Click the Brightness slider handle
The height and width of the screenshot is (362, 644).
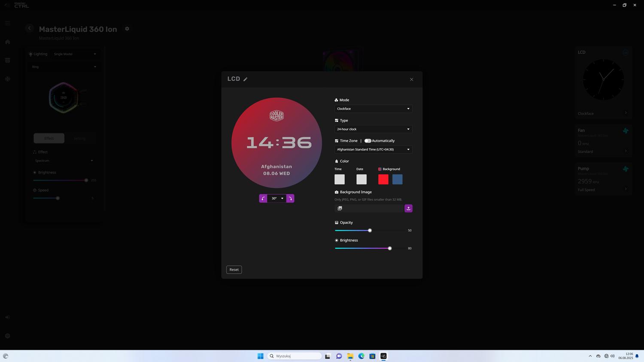(390, 248)
